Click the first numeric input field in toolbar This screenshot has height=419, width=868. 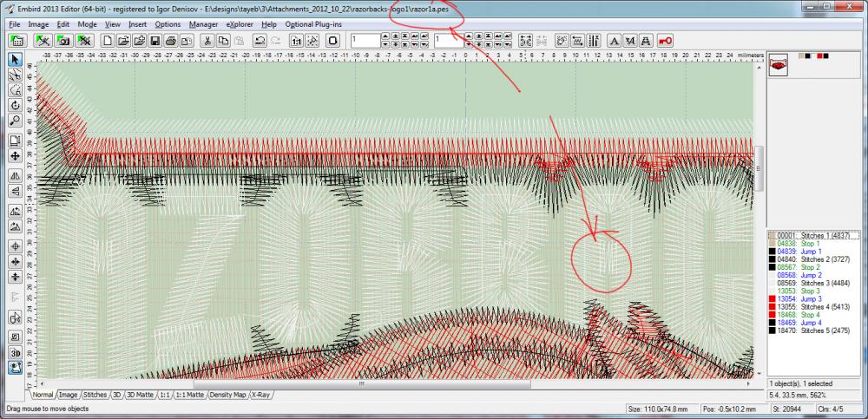click(x=365, y=41)
